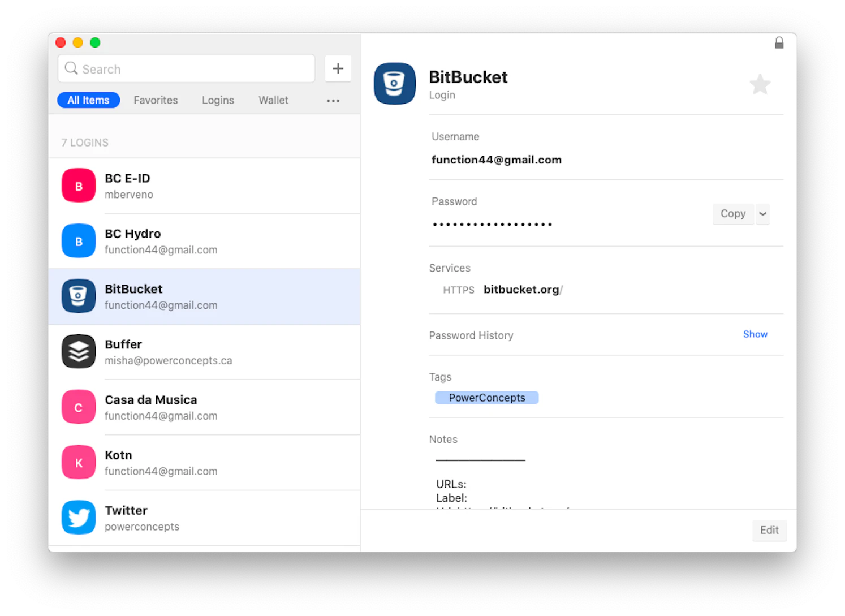Image resolution: width=845 pixels, height=616 pixels.
Task: Open the BC E-ID login title
Action: tap(127, 178)
